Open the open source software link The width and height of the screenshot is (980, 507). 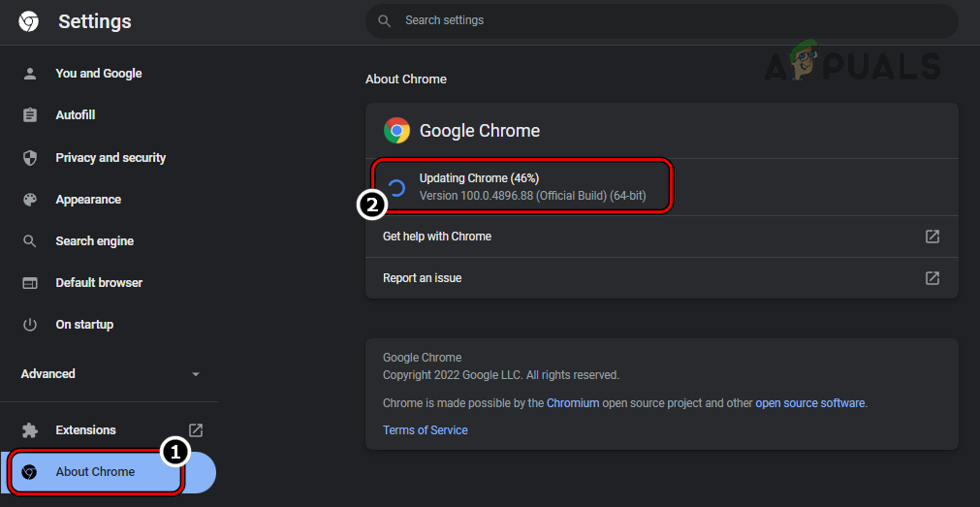(810, 403)
